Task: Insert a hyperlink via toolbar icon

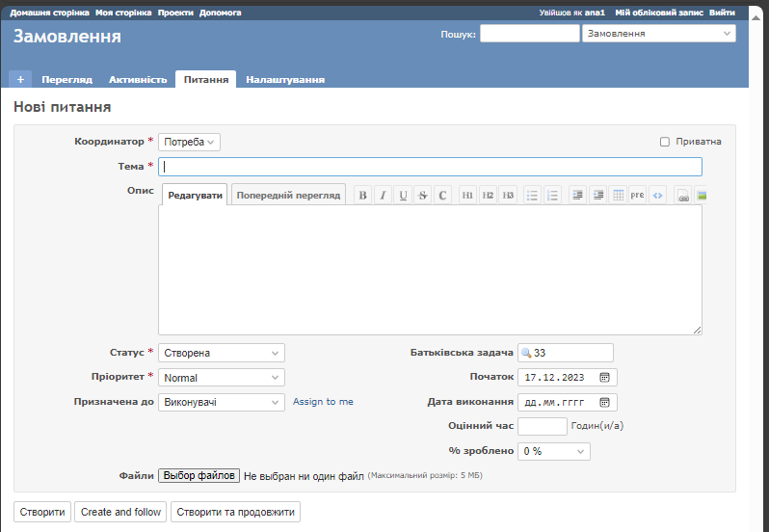Action: pyautogui.click(x=682, y=195)
